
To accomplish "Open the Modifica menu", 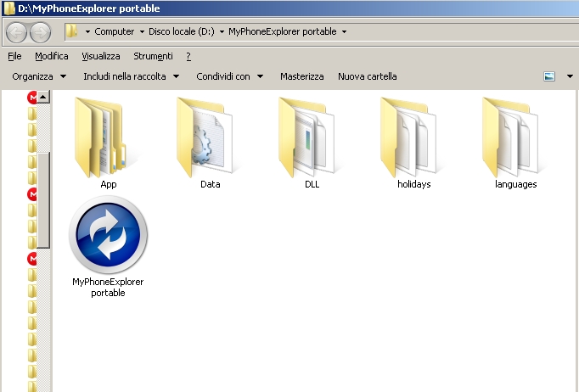I will (x=51, y=56).
